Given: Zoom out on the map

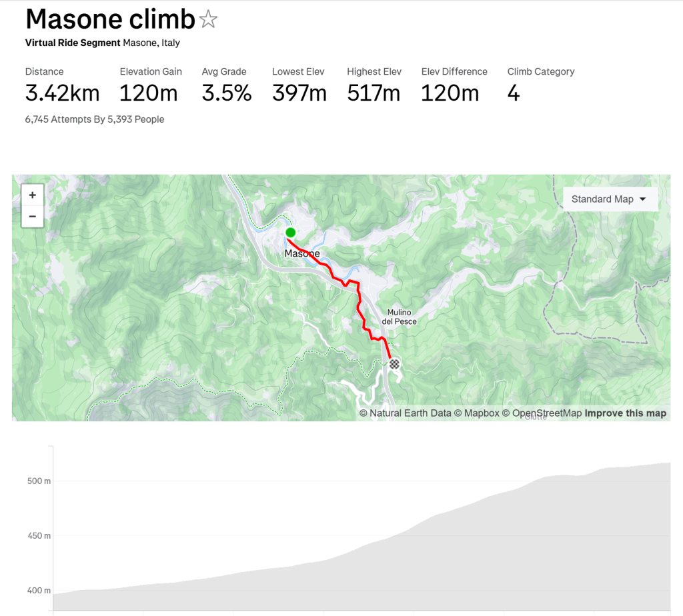Looking at the screenshot, I should [x=33, y=217].
